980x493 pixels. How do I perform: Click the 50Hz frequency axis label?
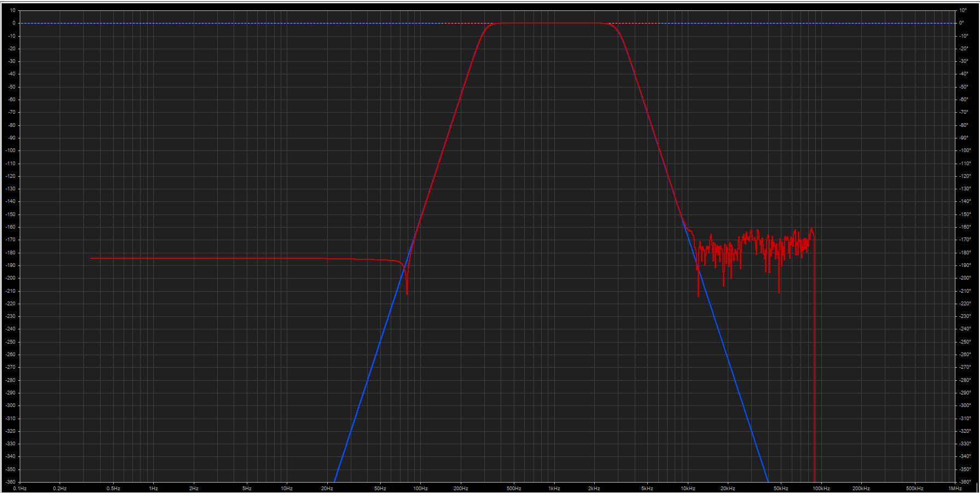380,489
